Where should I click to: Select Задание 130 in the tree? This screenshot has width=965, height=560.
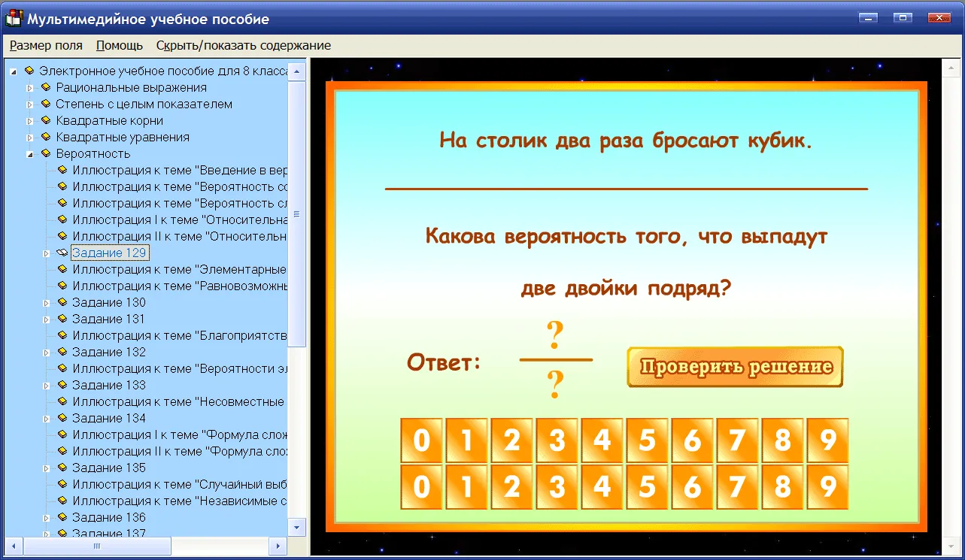tap(109, 302)
